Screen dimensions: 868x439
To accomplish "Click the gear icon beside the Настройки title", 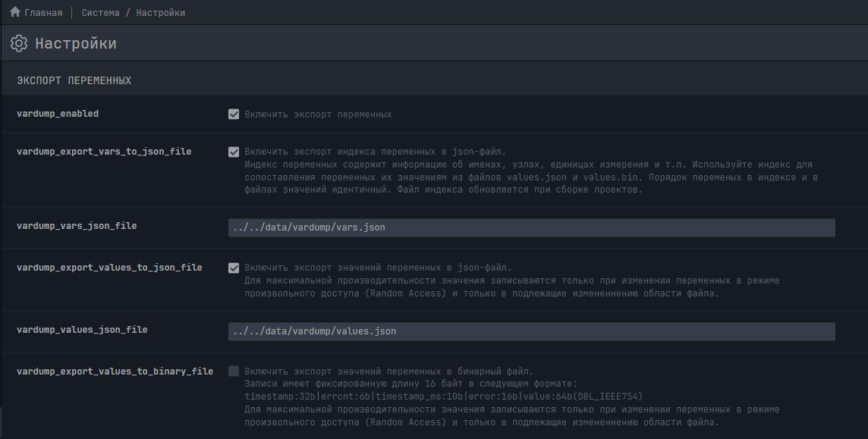I will [x=19, y=43].
